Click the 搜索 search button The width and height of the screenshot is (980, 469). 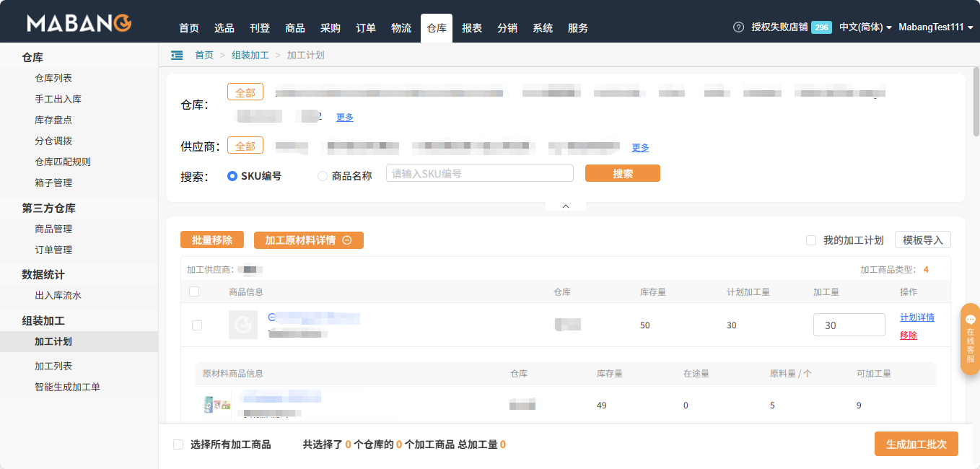click(622, 173)
